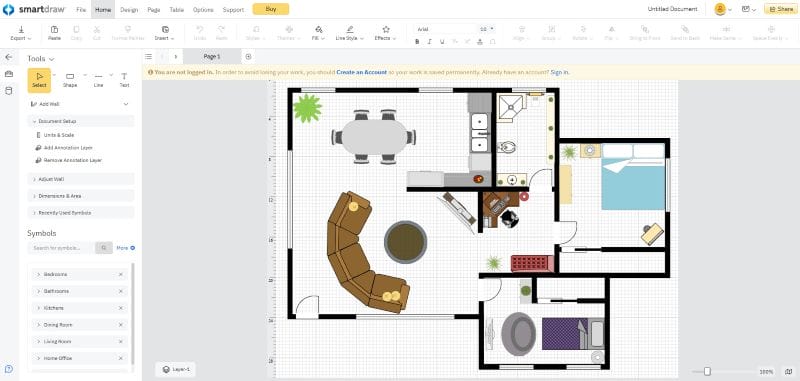Click the Sign in link
This screenshot has height=381, width=800.
(x=559, y=73)
